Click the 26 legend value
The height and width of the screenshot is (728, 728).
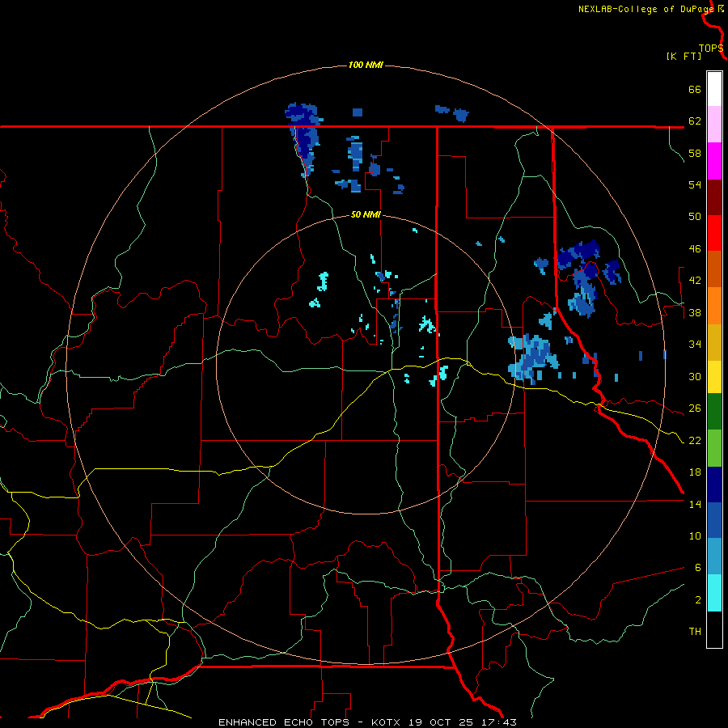695,408
